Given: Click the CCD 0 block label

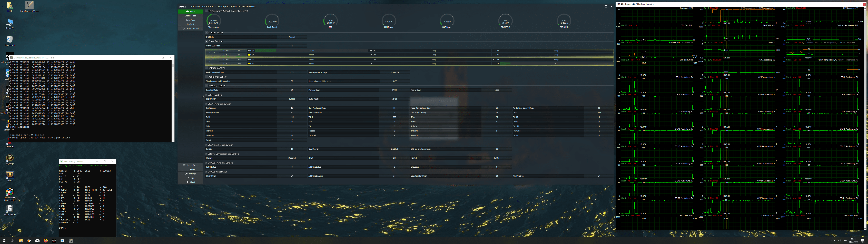Looking at the screenshot, I should (212, 53).
